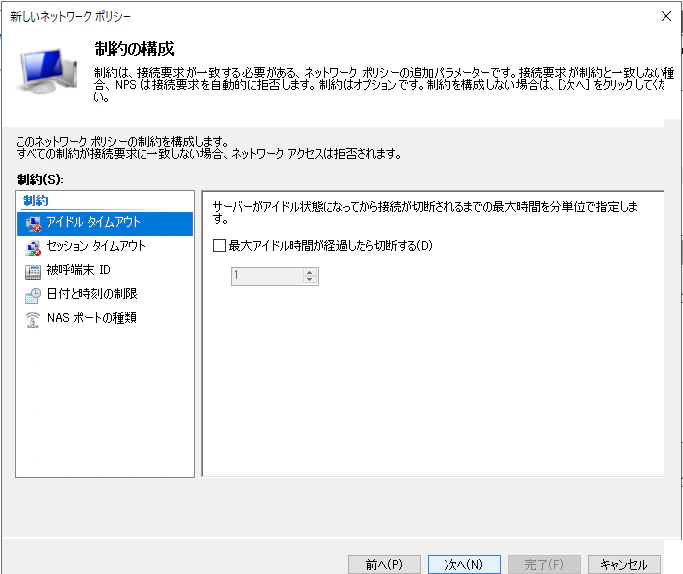Click the 制約 list header
Image resolution: width=683 pixels, height=574 pixels.
point(36,201)
